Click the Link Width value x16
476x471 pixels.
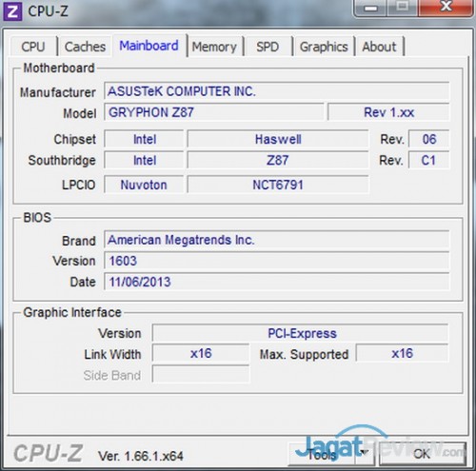pos(201,353)
